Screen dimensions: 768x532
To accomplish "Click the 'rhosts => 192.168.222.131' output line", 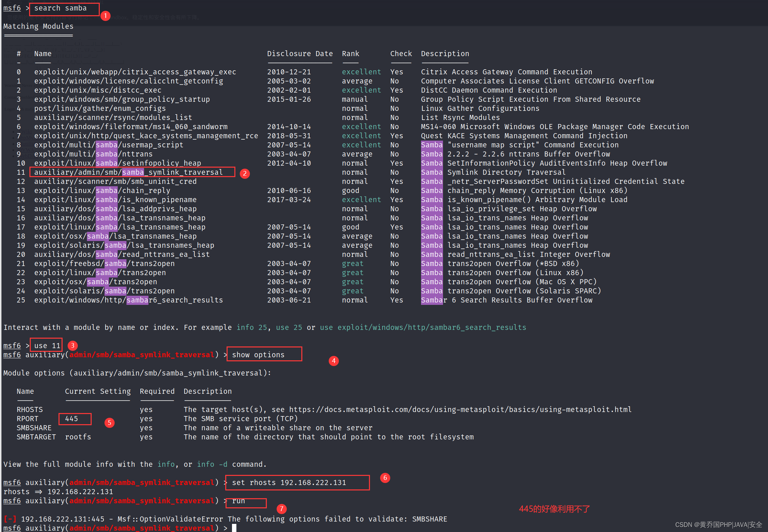I will click(x=58, y=492).
